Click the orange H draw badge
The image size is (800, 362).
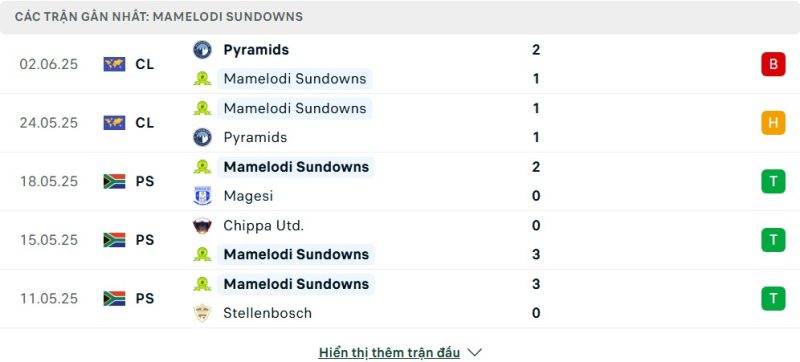[773, 123]
